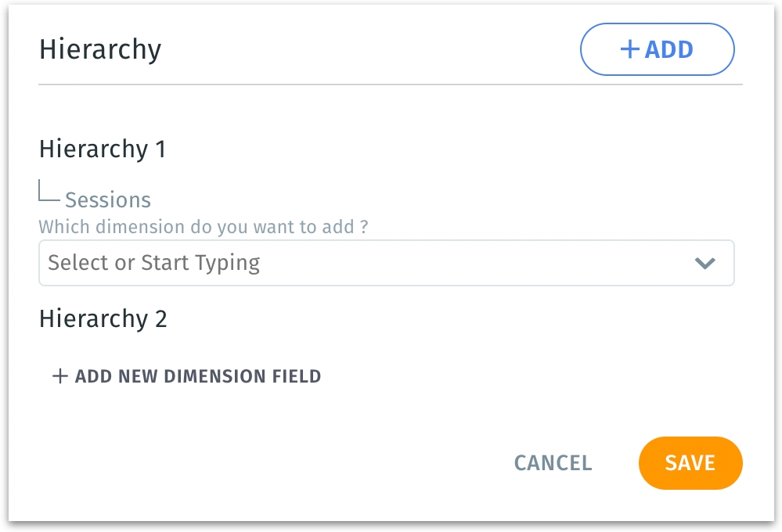The height and width of the screenshot is (532, 782).
Task: Click the orange SAVE button label
Action: click(x=690, y=463)
